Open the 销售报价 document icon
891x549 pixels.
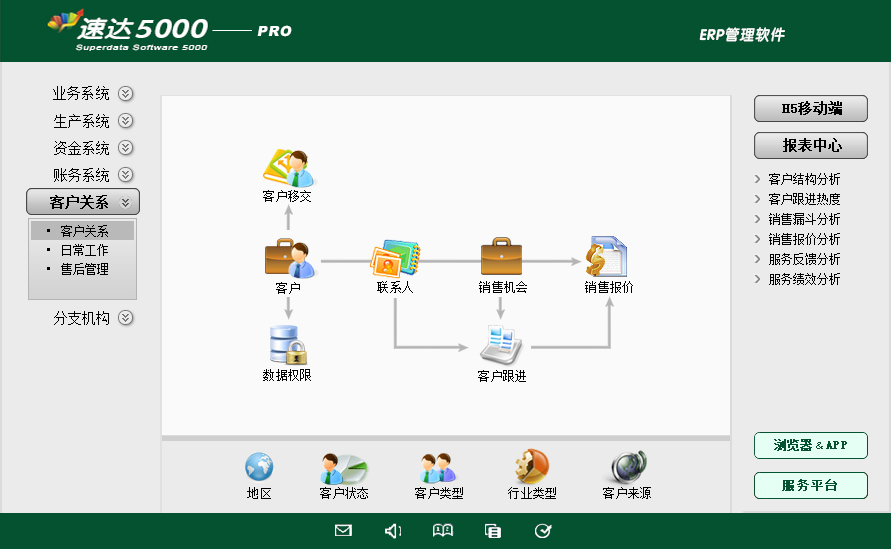pos(606,257)
